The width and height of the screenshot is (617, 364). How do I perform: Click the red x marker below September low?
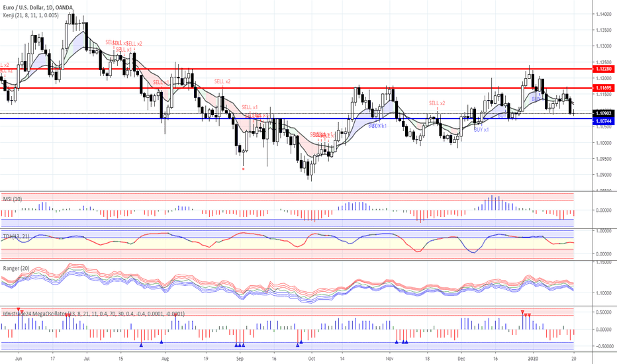point(244,169)
